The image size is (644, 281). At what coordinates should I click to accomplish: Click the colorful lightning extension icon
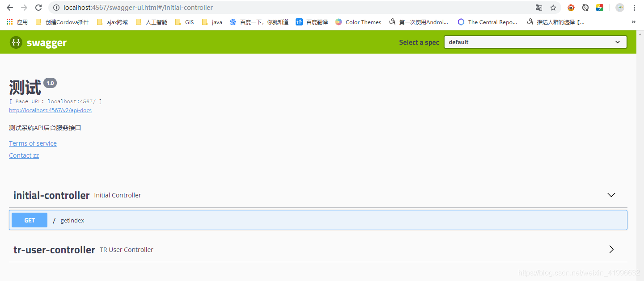click(600, 8)
